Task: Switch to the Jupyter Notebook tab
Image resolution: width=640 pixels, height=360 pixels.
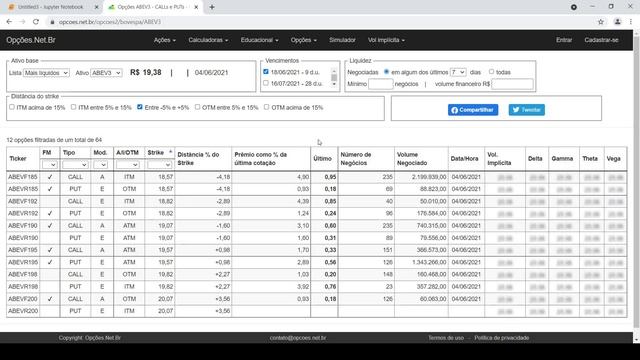Action: [51, 7]
